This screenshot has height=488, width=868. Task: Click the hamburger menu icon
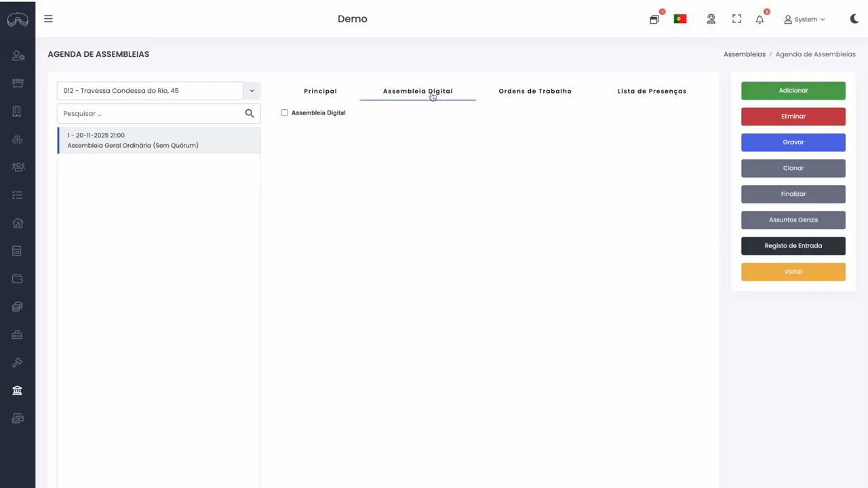(x=48, y=19)
